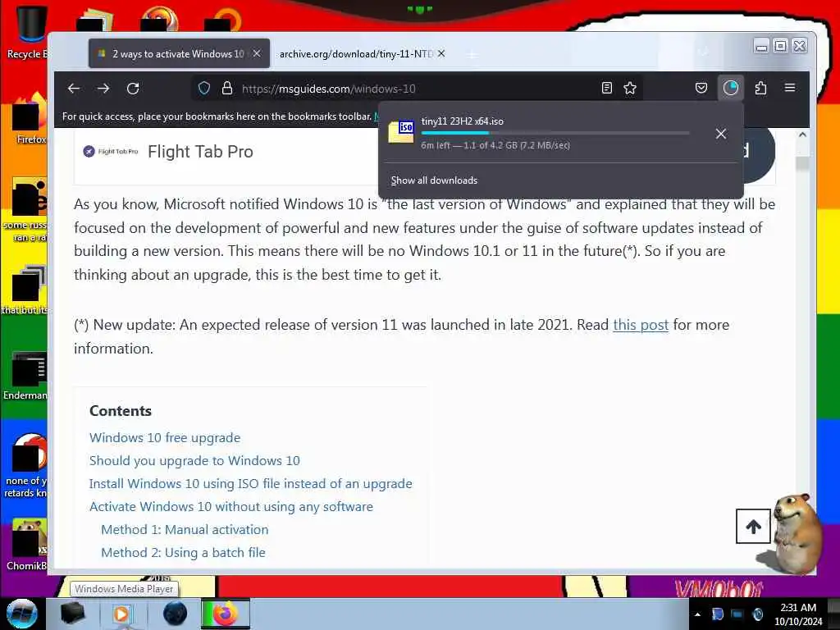Open Windows Media Player from taskbar

[121, 614]
